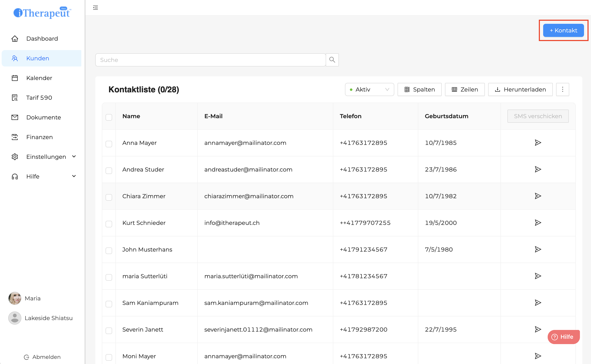
Task: Toggle the select-all checkbox in table header
Action: tap(109, 117)
